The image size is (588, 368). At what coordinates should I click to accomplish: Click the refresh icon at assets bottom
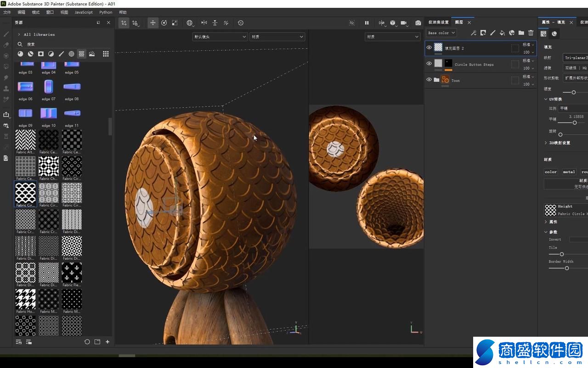(87, 342)
